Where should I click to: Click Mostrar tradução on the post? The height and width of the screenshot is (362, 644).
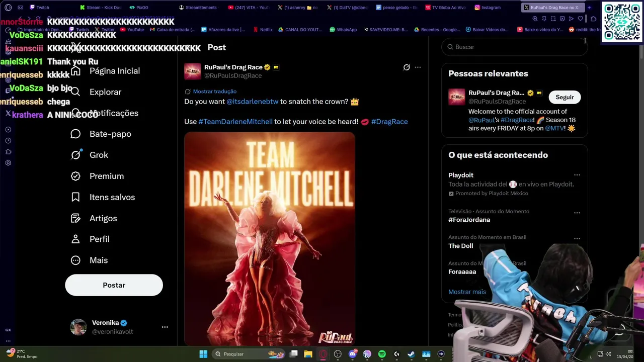[x=214, y=92]
